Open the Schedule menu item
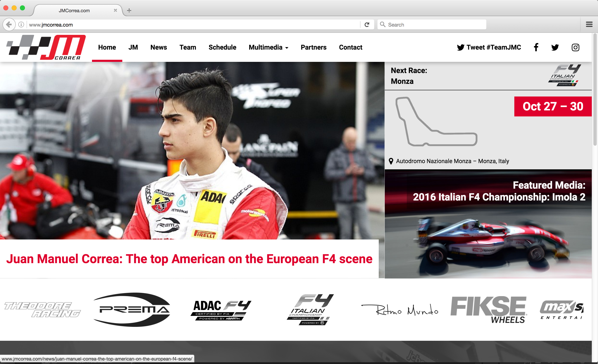 222,47
